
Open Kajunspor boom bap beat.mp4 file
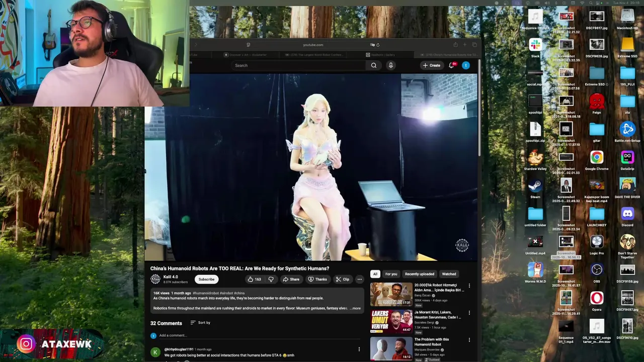597,186
